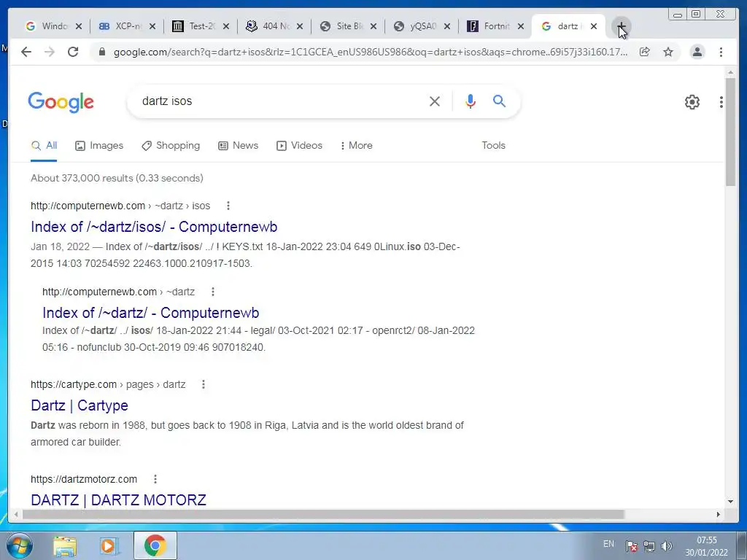Click the blue search magnifier button
The height and width of the screenshot is (560, 747).
pos(499,101)
